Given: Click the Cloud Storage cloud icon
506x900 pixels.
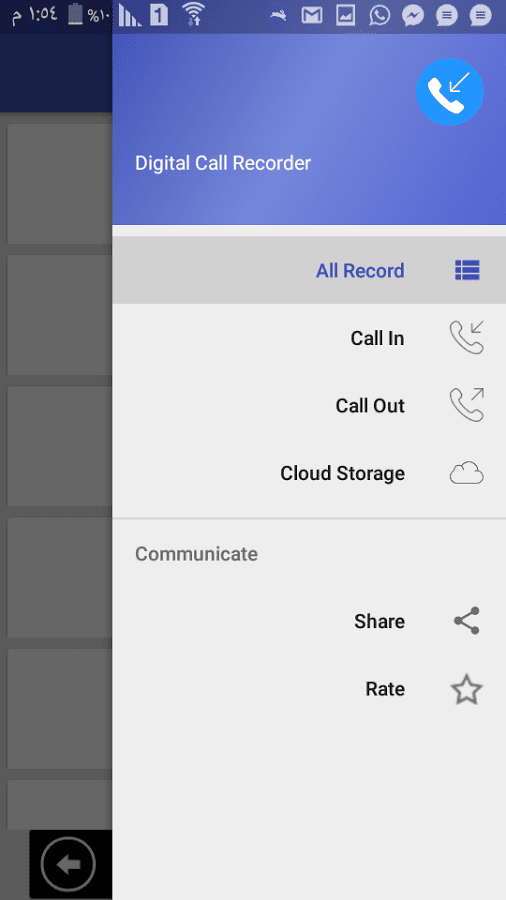Looking at the screenshot, I should coord(466,474).
